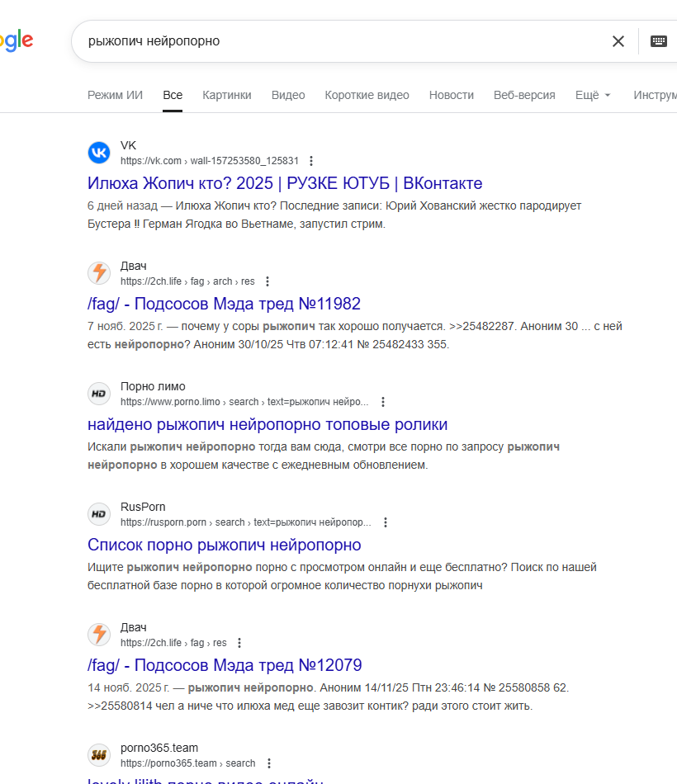Open three-dot menu beside the vk.com result

310,161
